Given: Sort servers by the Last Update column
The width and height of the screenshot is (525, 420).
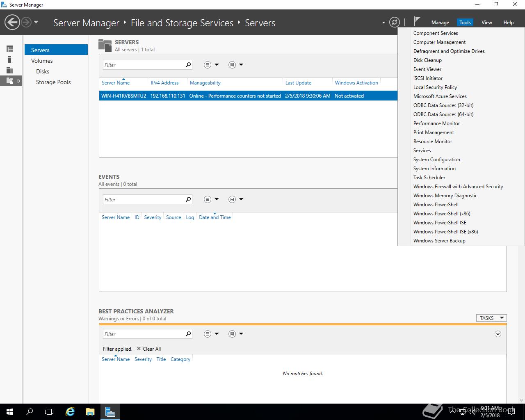Looking at the screenshot, I should point(298,83).
